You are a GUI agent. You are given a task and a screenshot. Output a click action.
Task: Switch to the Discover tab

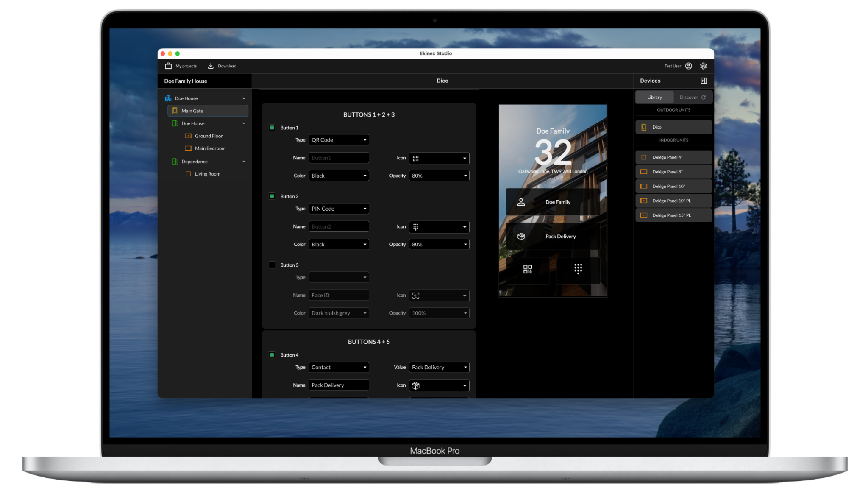[x=693, y=98]
